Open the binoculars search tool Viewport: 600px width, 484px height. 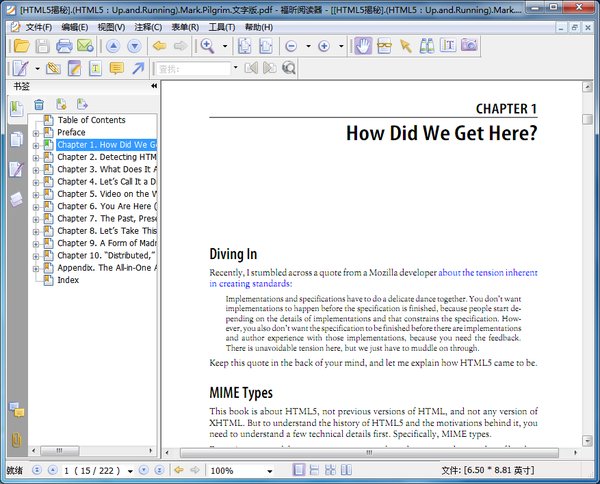[x=427, y=46]
